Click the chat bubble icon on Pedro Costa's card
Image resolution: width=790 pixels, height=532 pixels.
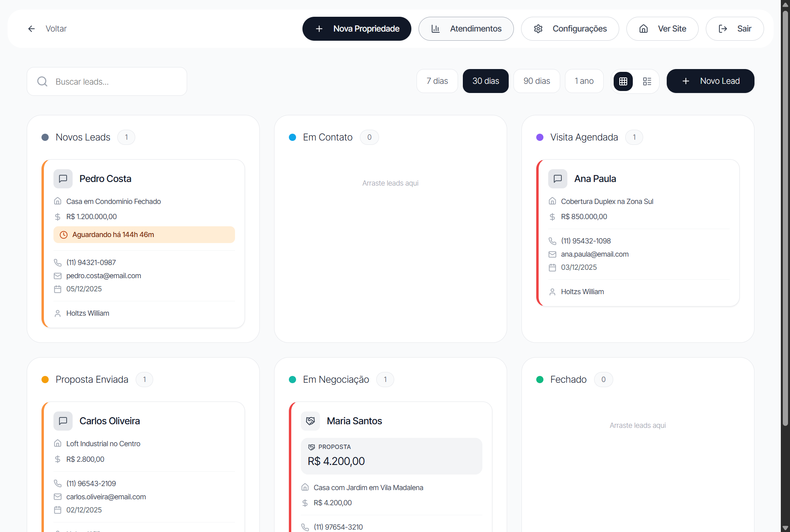(x=63, y=179)
